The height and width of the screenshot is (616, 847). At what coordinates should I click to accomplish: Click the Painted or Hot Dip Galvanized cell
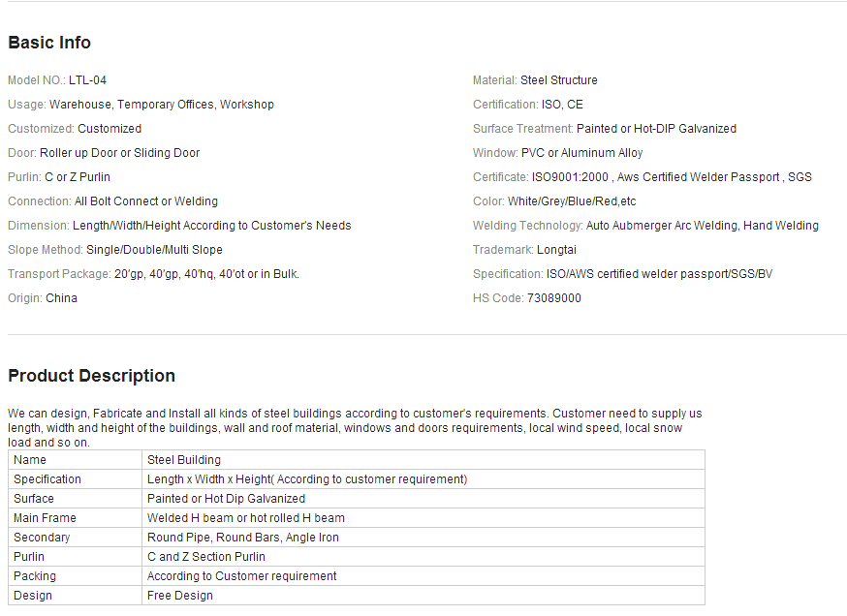(x=423, y=498)
